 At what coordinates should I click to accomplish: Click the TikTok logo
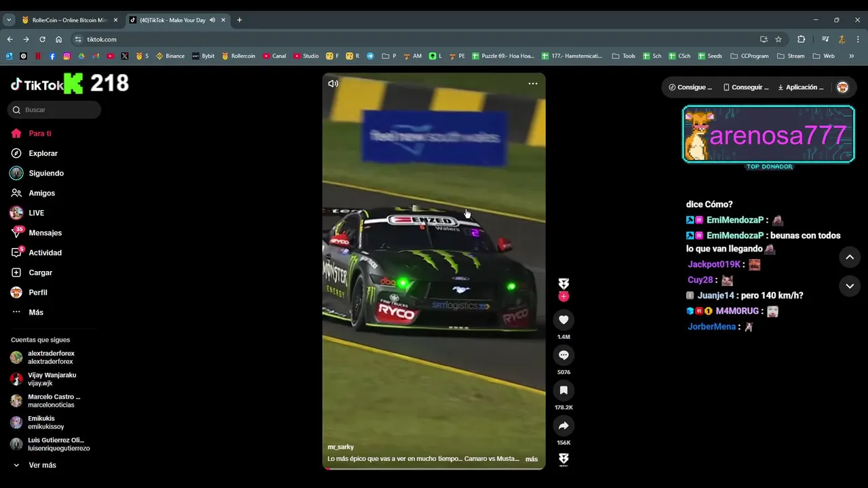pos(37,85)
